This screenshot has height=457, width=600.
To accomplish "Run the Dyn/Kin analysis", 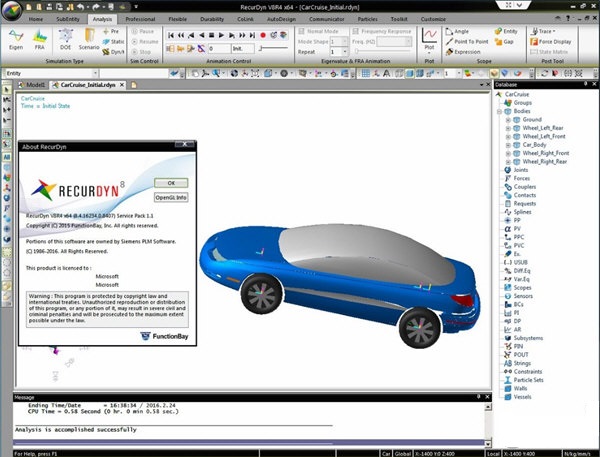I will 113,52.
